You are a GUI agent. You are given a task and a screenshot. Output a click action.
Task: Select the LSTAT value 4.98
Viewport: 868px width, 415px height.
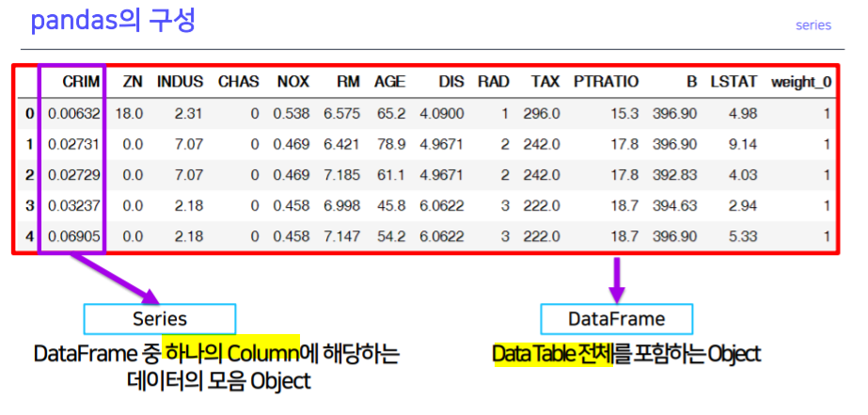742,114
